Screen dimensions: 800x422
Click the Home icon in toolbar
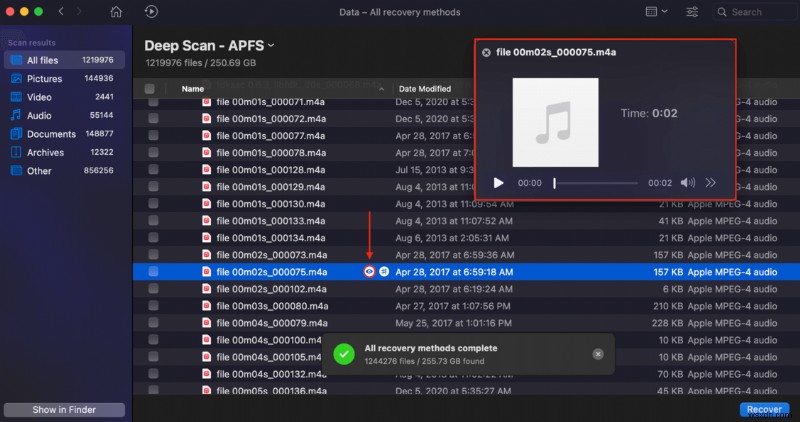coord(116,12)
